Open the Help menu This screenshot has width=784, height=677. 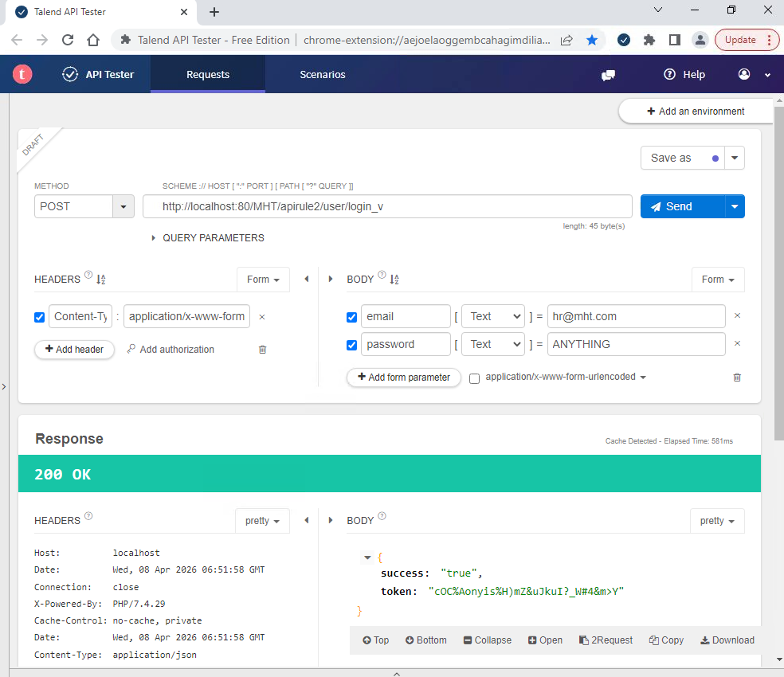coord(684,75)
